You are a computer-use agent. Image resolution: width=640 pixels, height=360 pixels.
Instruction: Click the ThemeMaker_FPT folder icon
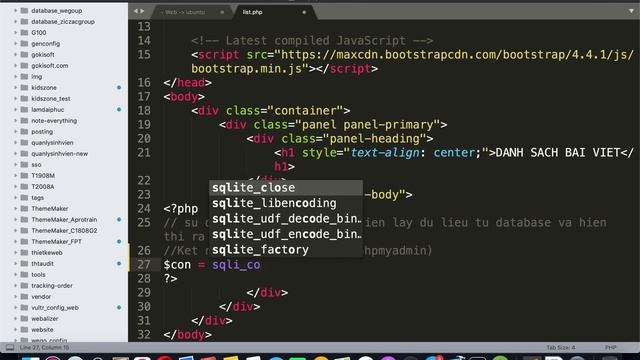tap(24, 242)
